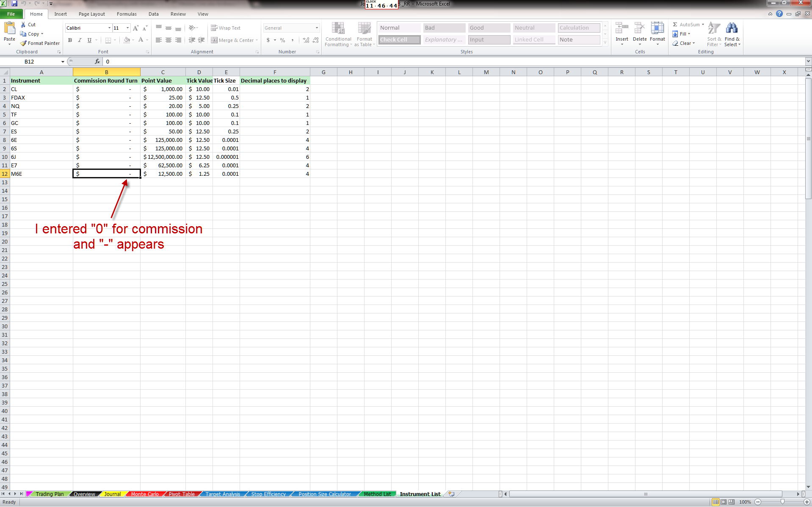
Task: Decrease font size with Shrink Font icon
Action: 145,28
